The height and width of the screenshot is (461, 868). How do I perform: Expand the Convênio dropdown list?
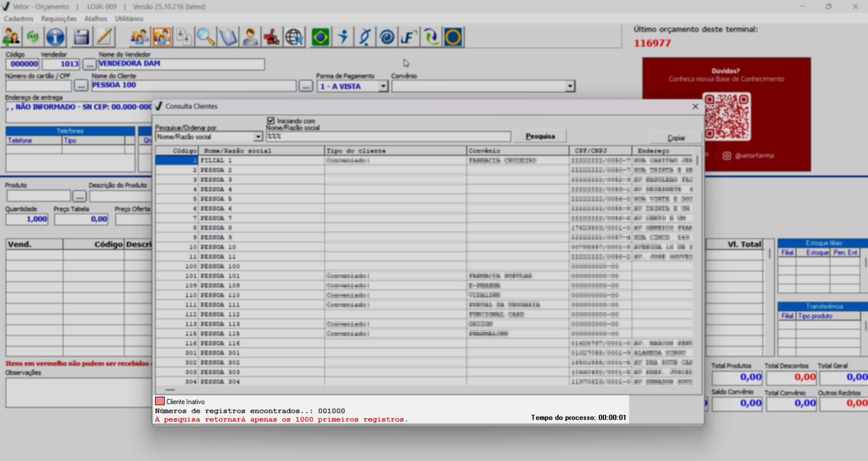[x=570, y=86]
